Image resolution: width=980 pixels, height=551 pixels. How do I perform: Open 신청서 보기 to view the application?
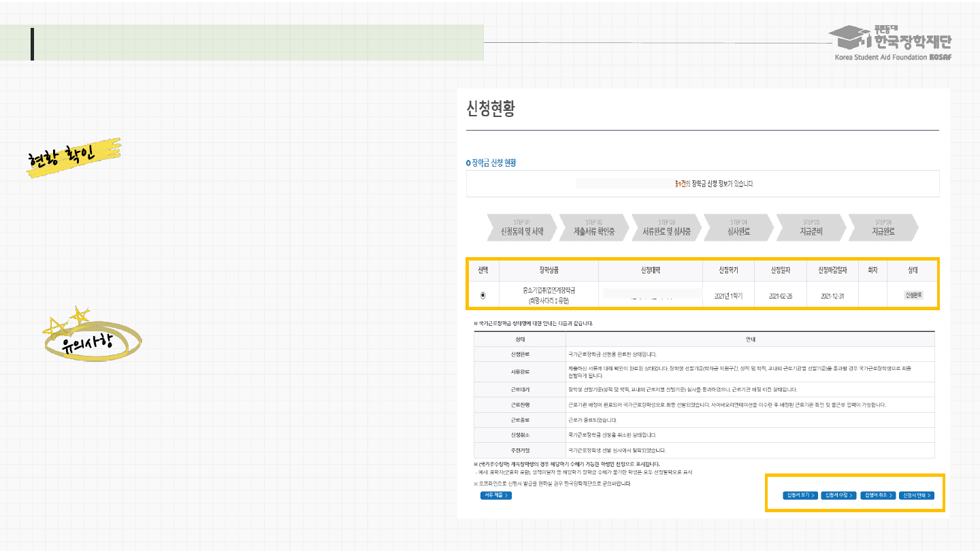point(800,496)
